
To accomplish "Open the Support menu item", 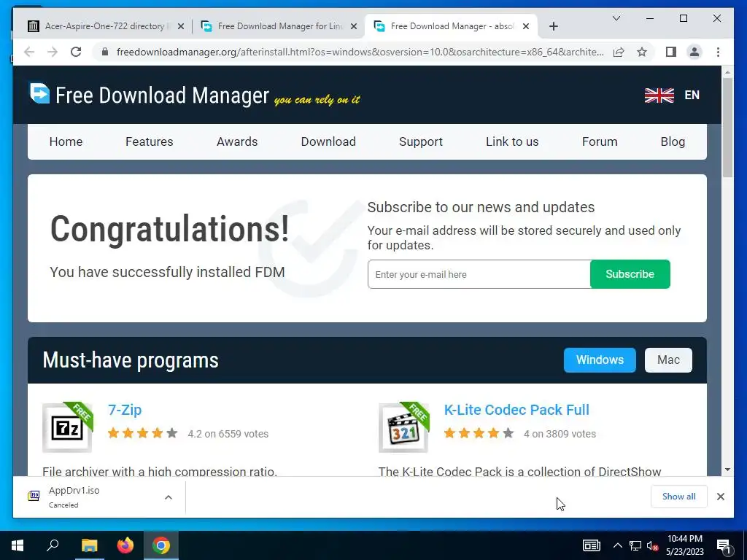I will (421, 141).
